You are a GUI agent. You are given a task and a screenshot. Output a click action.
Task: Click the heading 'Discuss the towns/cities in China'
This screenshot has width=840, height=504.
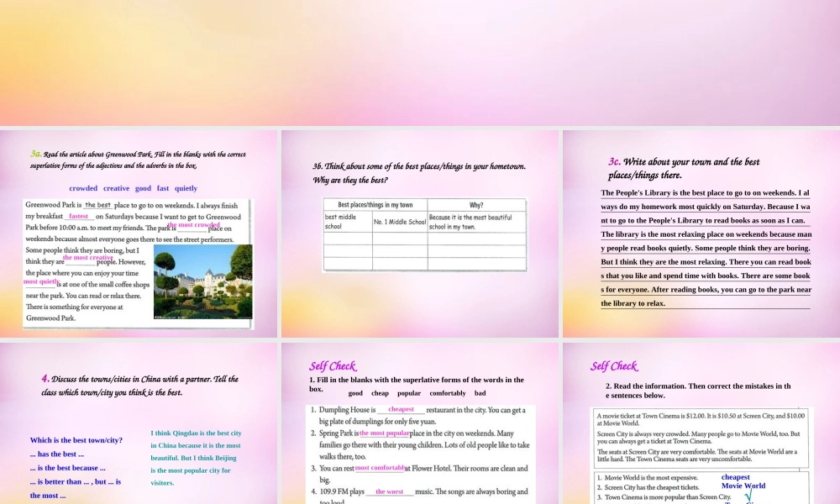(139, 386)
